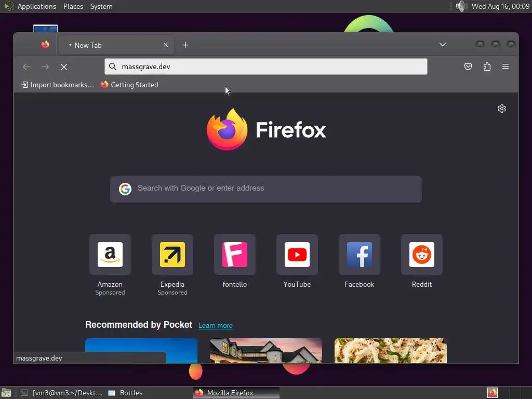Image resolution: width=532 pixels, height=399 pixels.
Task: Switch to the terminal window in taskbar
Action: [61, 393]
